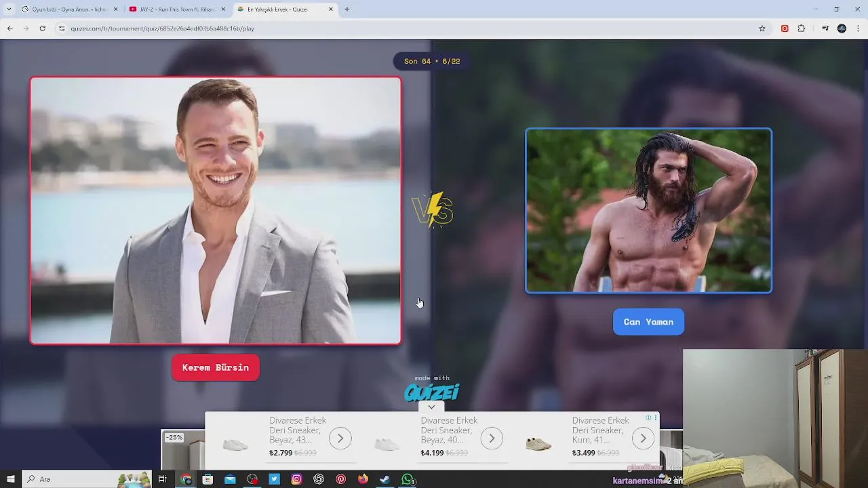Open Mail app from taskbar
The image size is (868, 488).
click(230, 479)
